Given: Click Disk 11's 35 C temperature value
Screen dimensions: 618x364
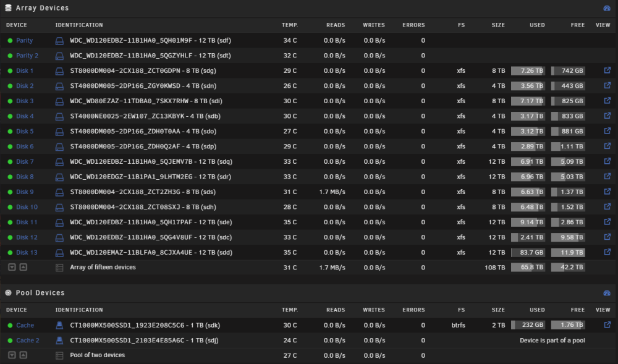Looking at the screenshot, I should (x=290, y=222).
